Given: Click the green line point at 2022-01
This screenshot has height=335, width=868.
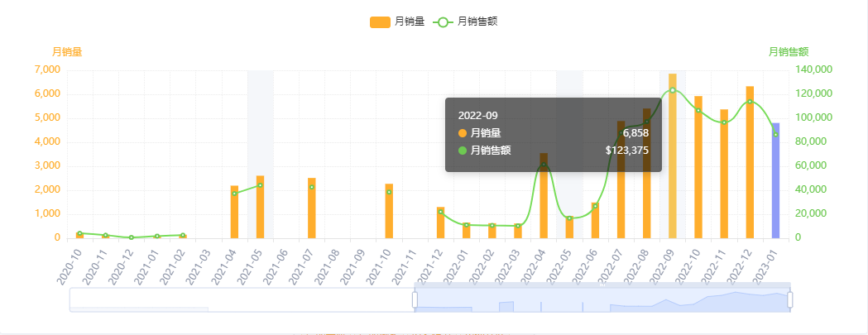Looking at the screenshot, I should [466, 225].
